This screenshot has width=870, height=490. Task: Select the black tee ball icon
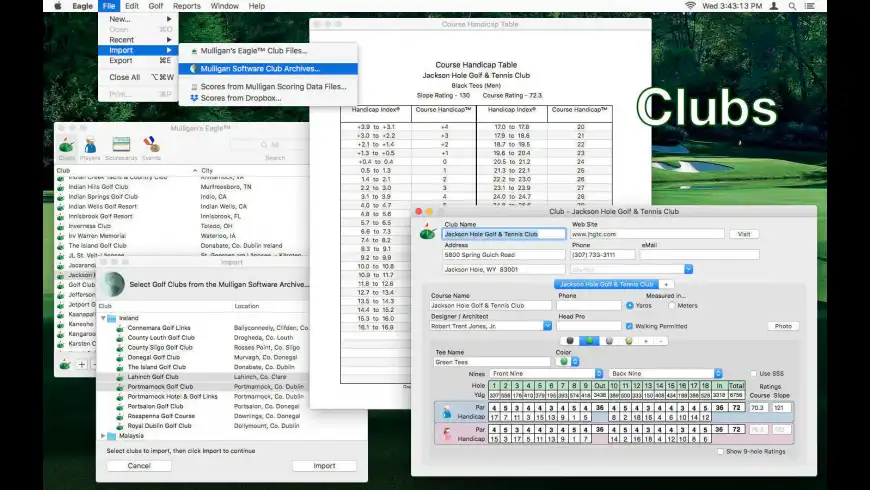(570, 341)
